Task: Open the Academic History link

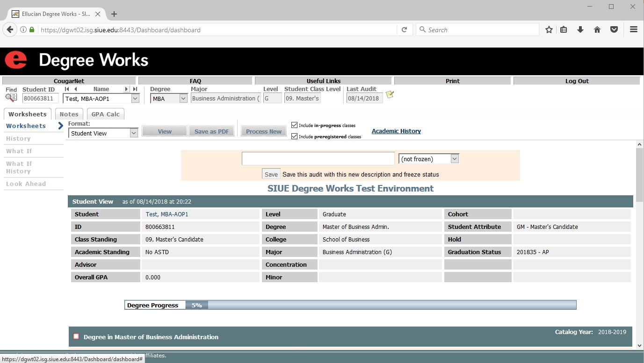Action: point(396,131)
